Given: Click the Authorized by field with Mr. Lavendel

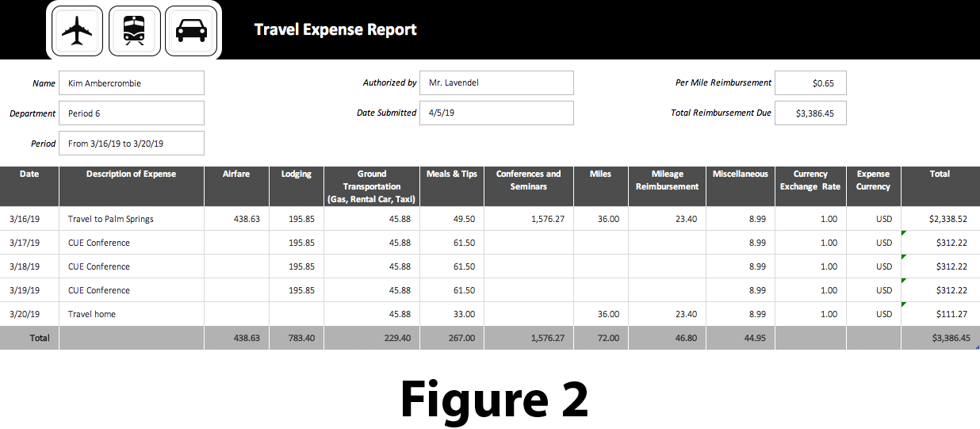Looking at the screenshot, I should click(496, 83).
